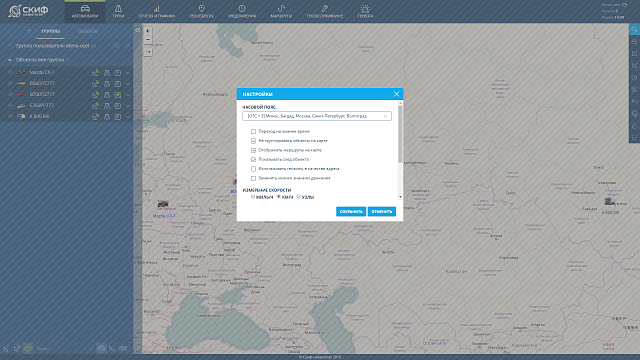Open Отчеты и графики section
This screenshot has height=360, width=640.
157,11
